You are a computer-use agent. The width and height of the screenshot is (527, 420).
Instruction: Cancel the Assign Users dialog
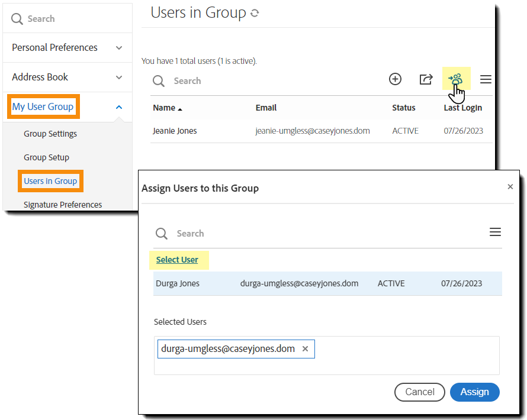click(x=420, y=392)
